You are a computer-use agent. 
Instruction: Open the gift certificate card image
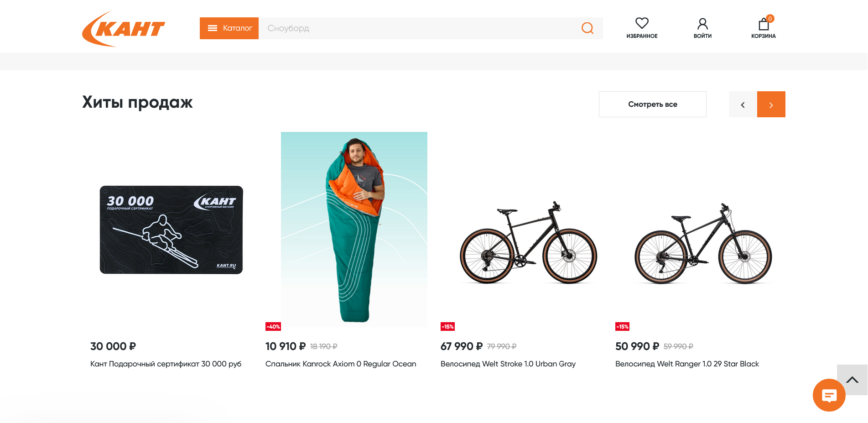[x=172, y=230]
